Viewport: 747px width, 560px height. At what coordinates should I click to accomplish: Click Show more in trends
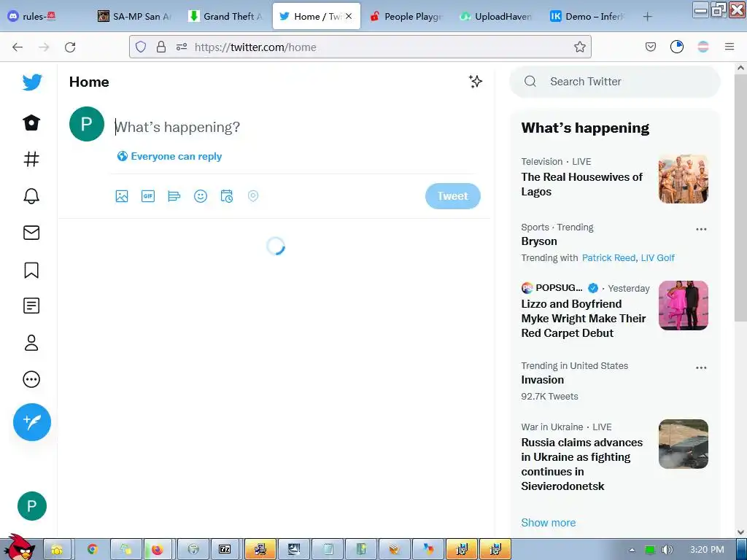[x=548, y=522]
